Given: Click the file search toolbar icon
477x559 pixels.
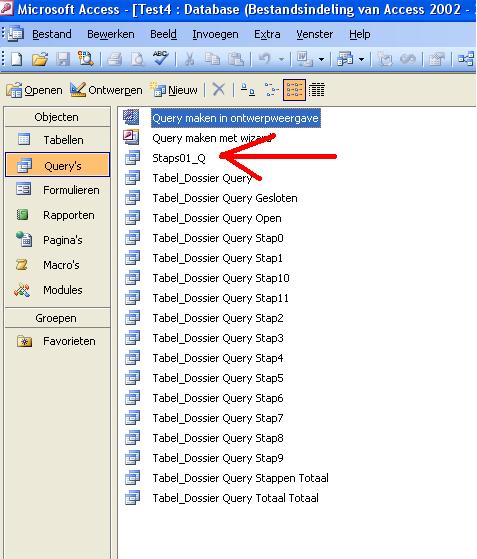Looking at the screenshot, I should 86,59.
